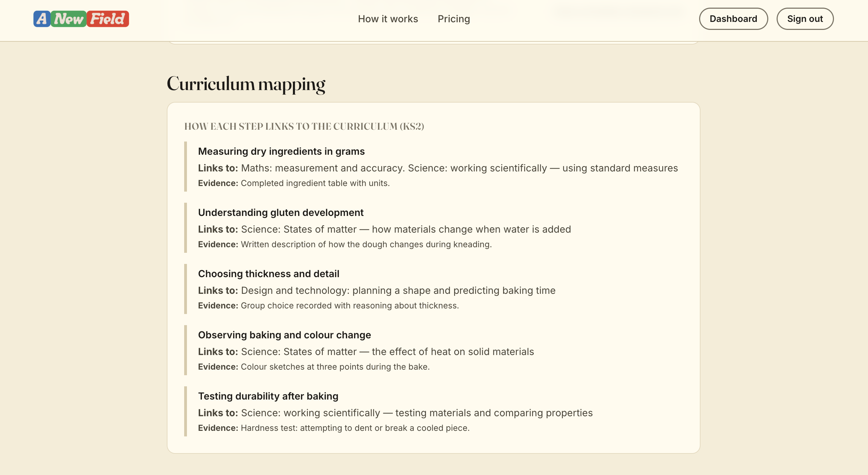Click the Sign out button
Image resolution: width=868 pixels, height=475 pixels.
click(x=805, y=19)
